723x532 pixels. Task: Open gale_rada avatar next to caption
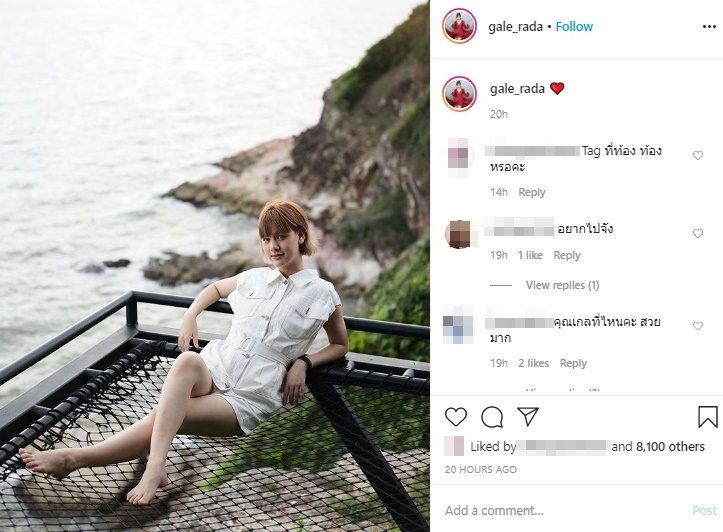pos(459,94)
